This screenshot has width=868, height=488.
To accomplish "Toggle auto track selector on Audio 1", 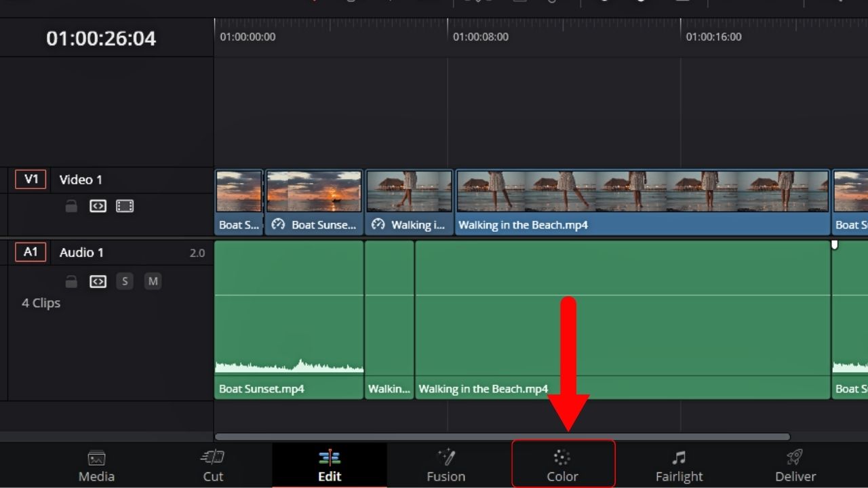I will pos(98,281).
